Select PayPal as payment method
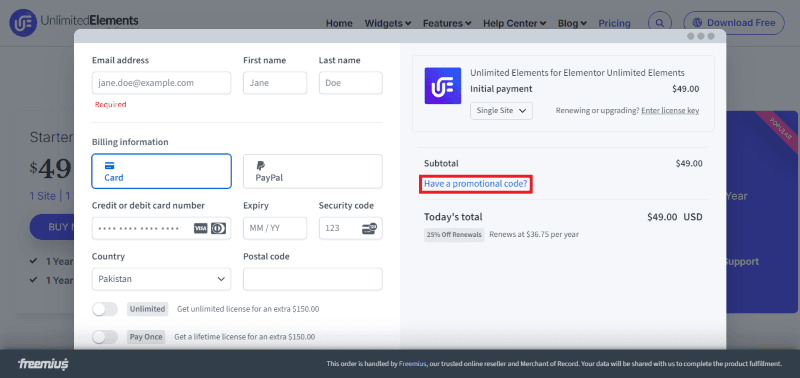This screenshot has height=378, width=800. point(313,171)
